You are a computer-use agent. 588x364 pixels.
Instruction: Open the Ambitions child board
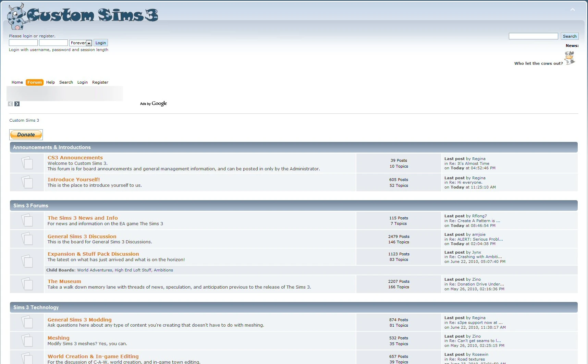click(163, 270)
